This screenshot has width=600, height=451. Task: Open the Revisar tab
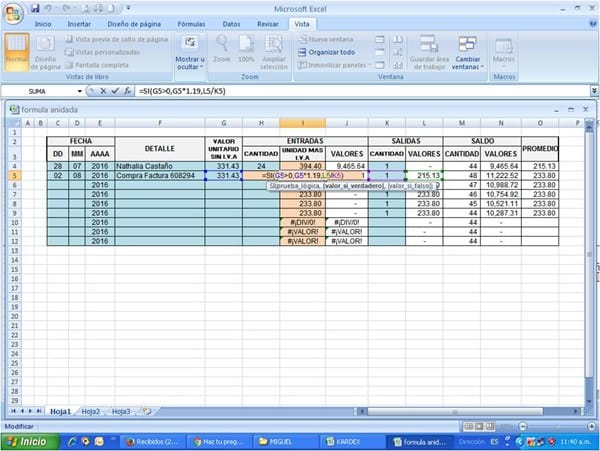click(267, 24)
